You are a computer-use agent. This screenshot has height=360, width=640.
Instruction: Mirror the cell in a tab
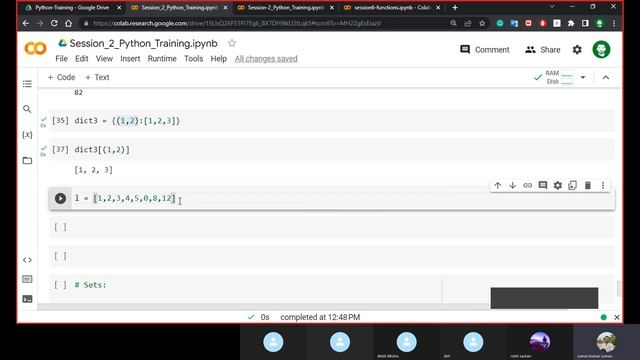(573, 185)
